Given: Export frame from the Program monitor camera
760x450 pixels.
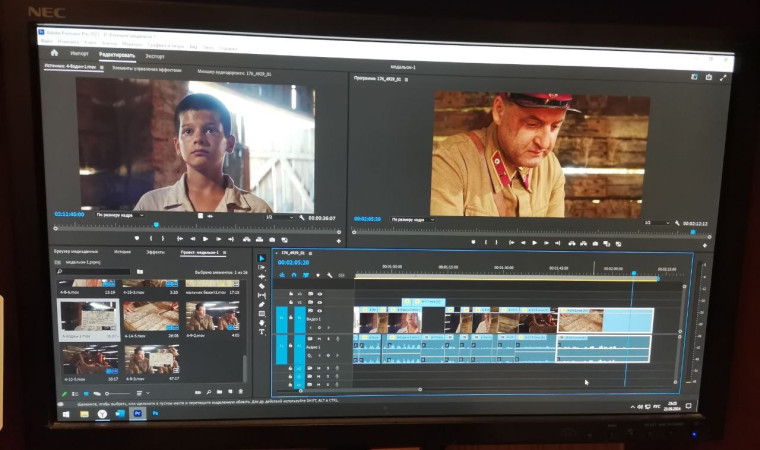Looking at the screenshot, I should (595, 243).
